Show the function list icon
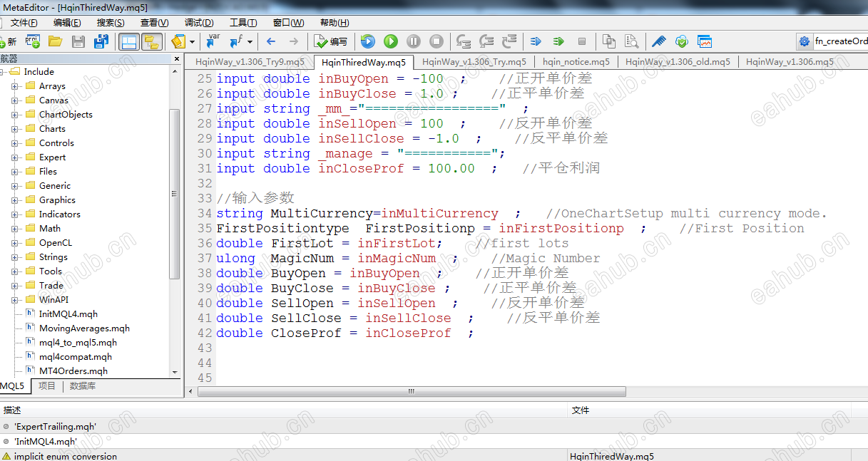Viewport: 868px width, 461px height. tap(236, 41)
